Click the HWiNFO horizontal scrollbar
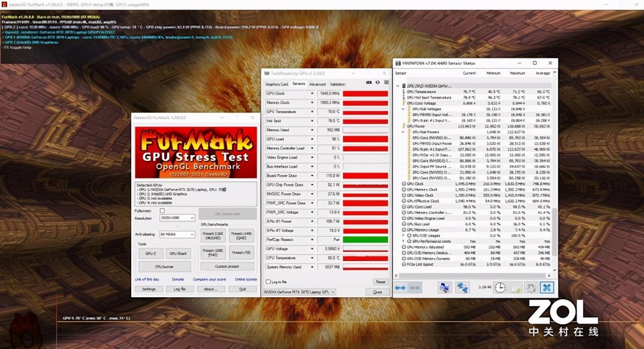Image resolution: width=644 pixels, height=349 pixels. click(473, 275)
